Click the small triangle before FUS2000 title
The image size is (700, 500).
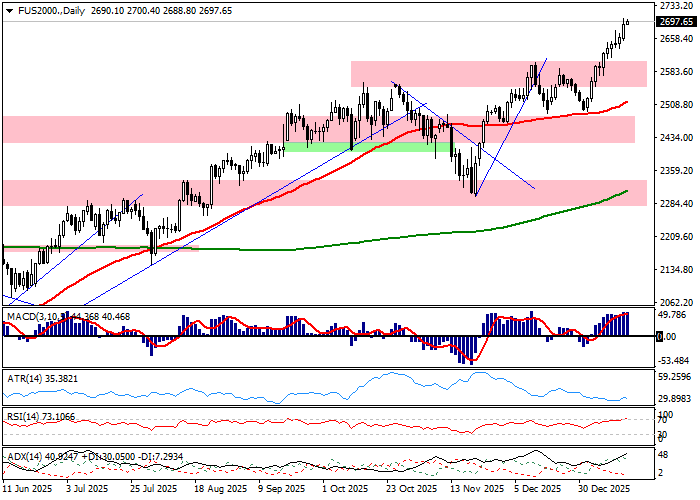6,9
